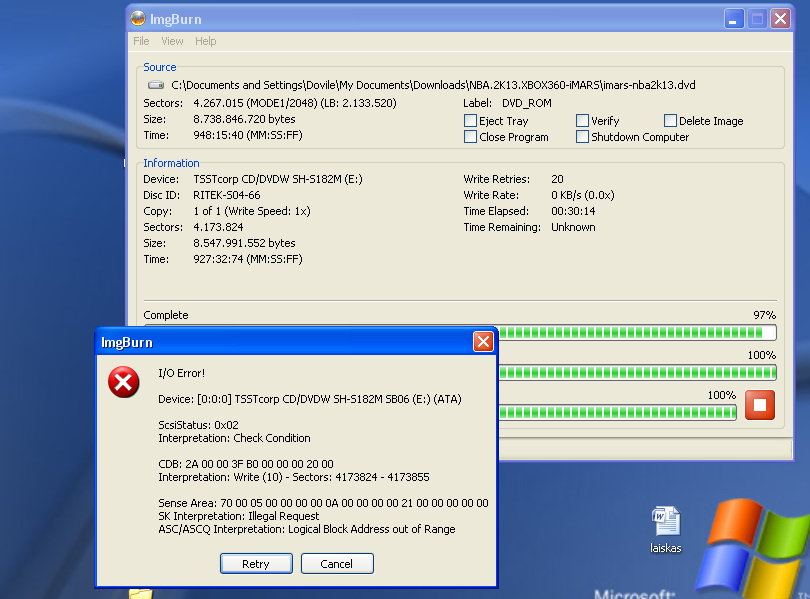Image resolution: width=810 pixels, height=599 pixels.
Task: Tick the Close Program checkbox
Action: [470, 136]
